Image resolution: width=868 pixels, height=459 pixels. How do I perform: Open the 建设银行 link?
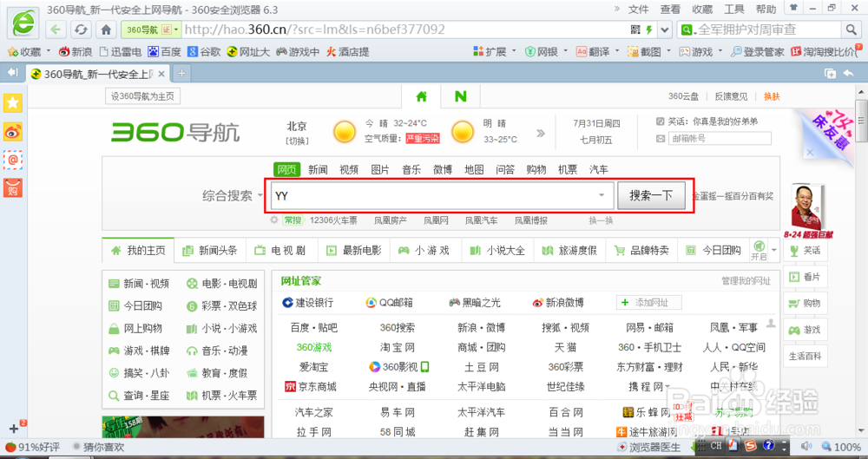click(308, 302)
